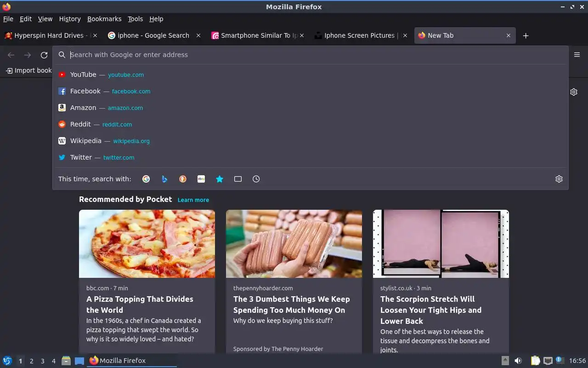Search this time with DuckDuckGo icon
588x368 pixels.
[x=183, y=179]
